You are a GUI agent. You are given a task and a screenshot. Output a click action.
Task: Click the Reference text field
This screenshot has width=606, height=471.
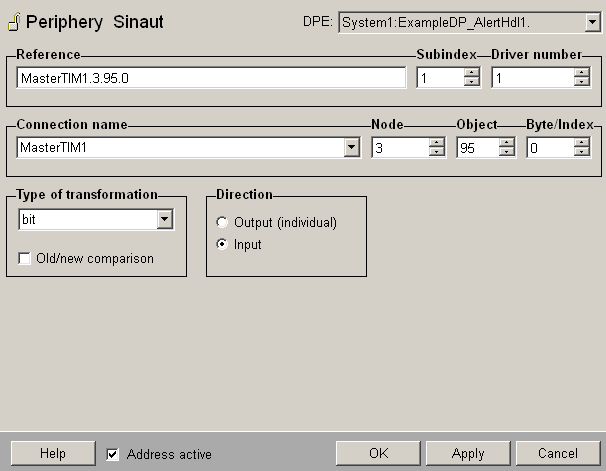click(x=211, y=78)
